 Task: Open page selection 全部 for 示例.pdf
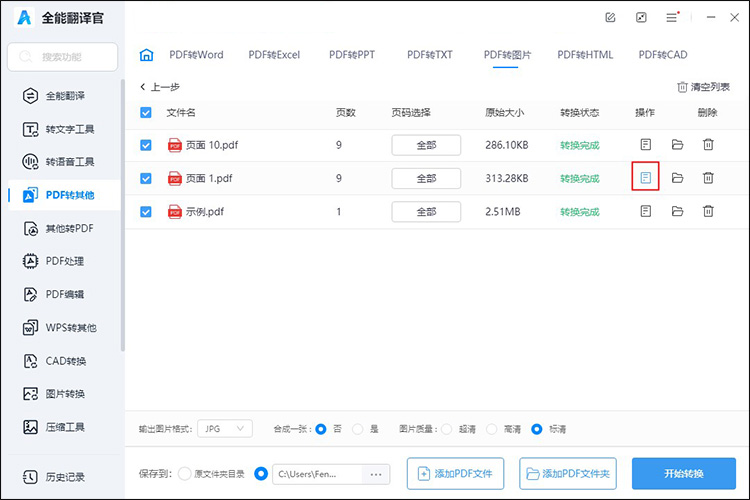click(x=426, y=211)
